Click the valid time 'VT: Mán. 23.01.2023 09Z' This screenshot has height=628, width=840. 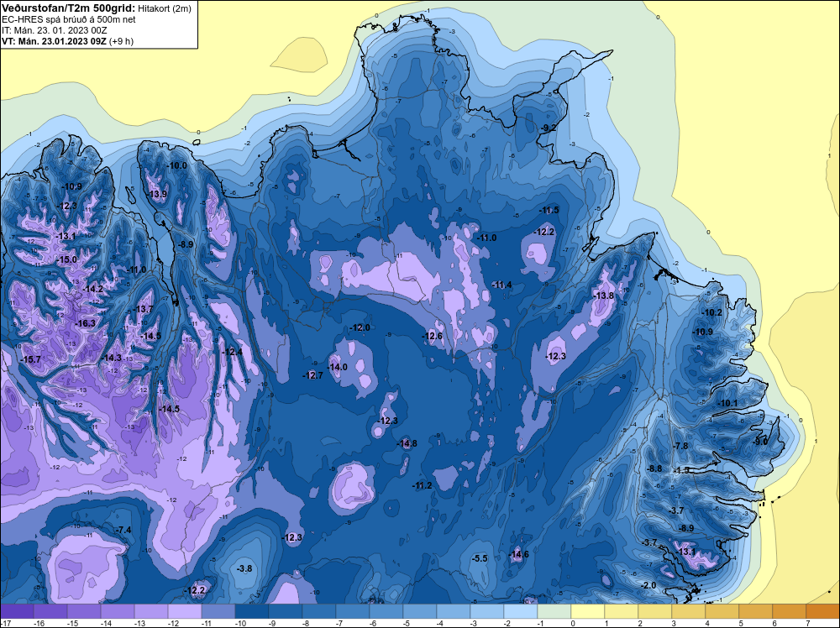[x=54, y=41]
